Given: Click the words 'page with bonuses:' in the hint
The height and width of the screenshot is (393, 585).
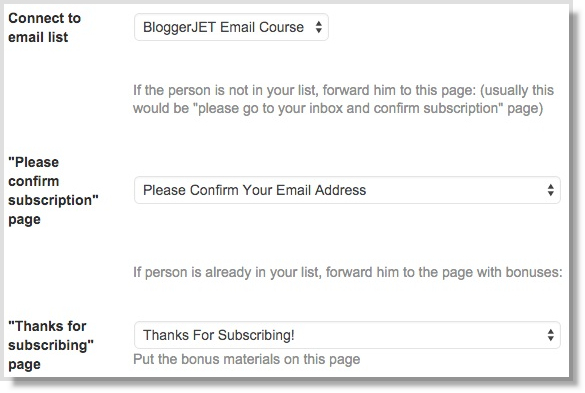Looking at the screenshot, I should coord(499,272).
